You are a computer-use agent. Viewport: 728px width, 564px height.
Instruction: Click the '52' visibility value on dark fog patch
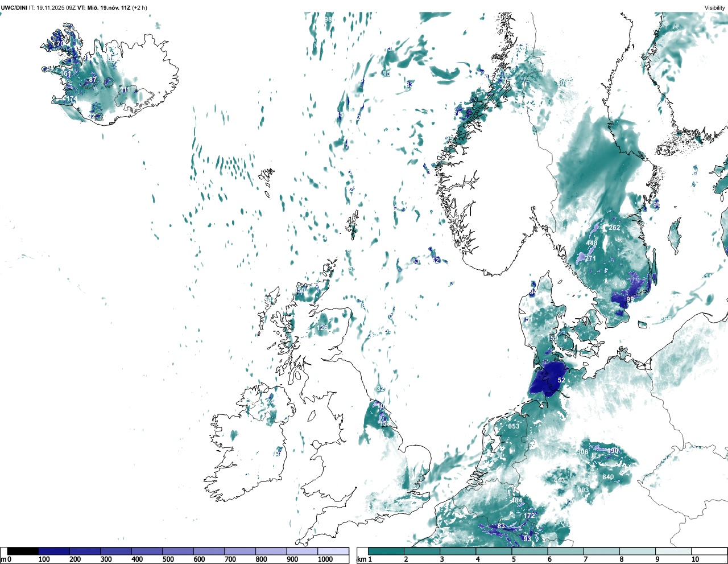pyautogui.click(x=561, y=380)
